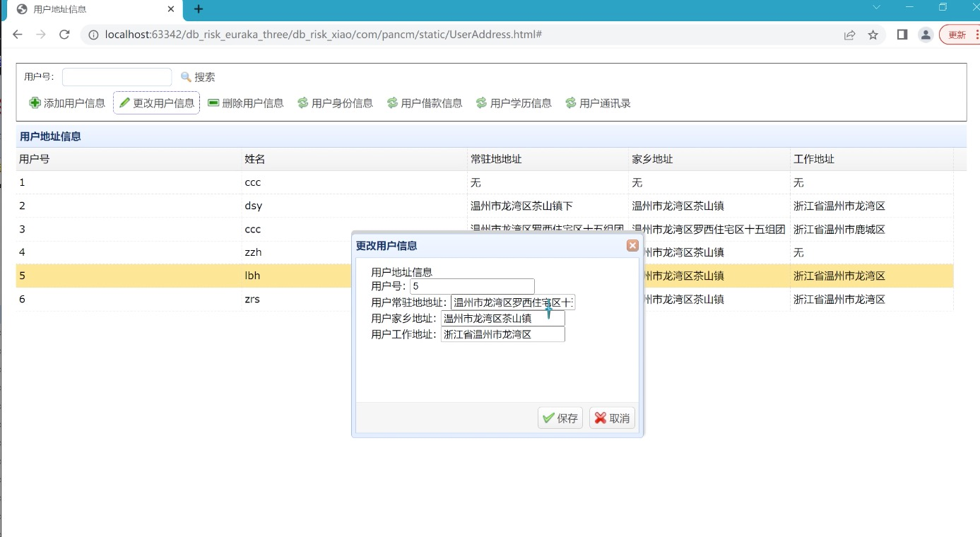Click the 搜索 search button
The width and height of the screenshot is (980, 537).
[x=198, y=77]
